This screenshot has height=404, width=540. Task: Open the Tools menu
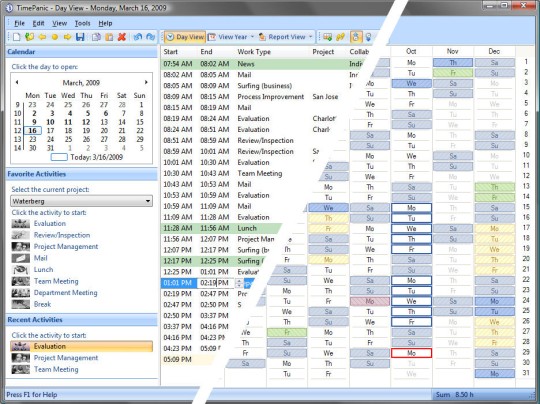coord(82,23)
